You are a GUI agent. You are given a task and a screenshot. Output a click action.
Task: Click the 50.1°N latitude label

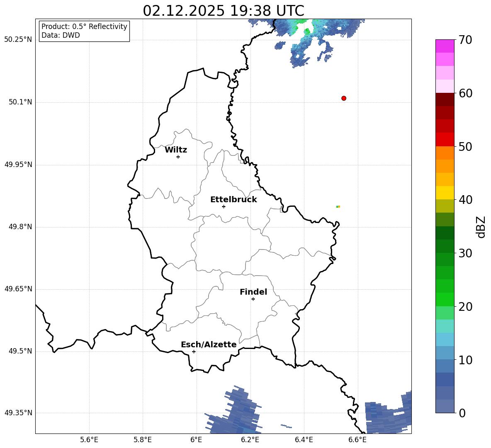(x=20, y=102)
